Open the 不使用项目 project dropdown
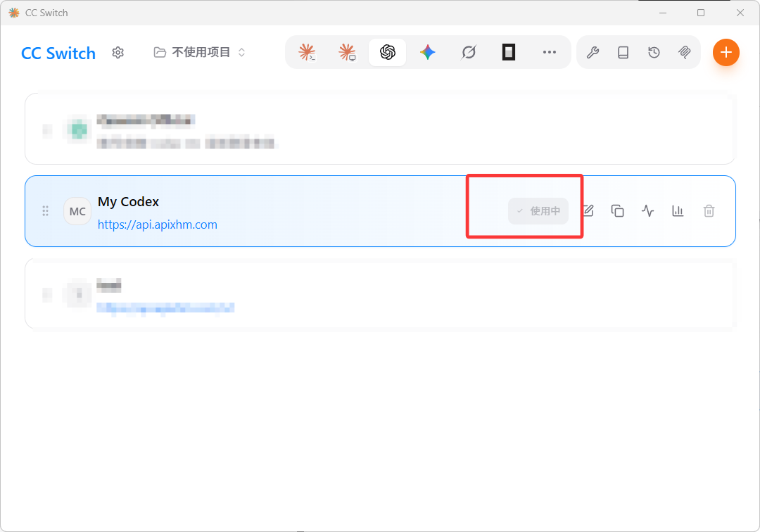 pyautogui.click(x=200, y=52)
